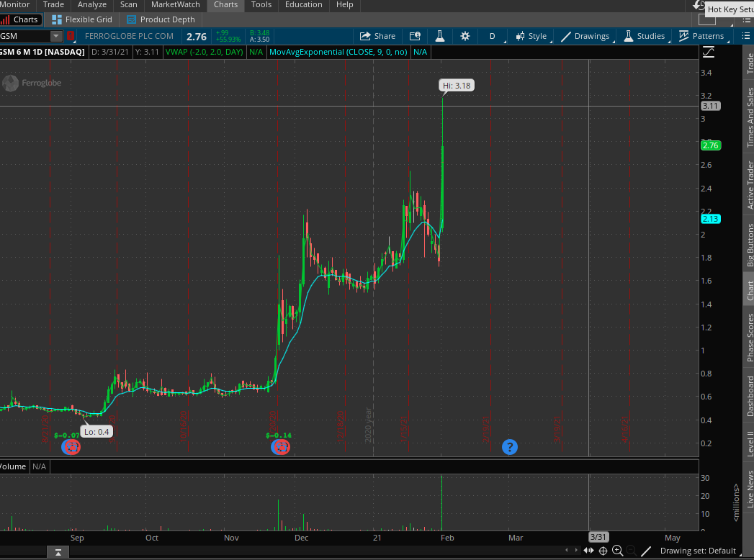Click the VWAP study label

coord(205,52)
